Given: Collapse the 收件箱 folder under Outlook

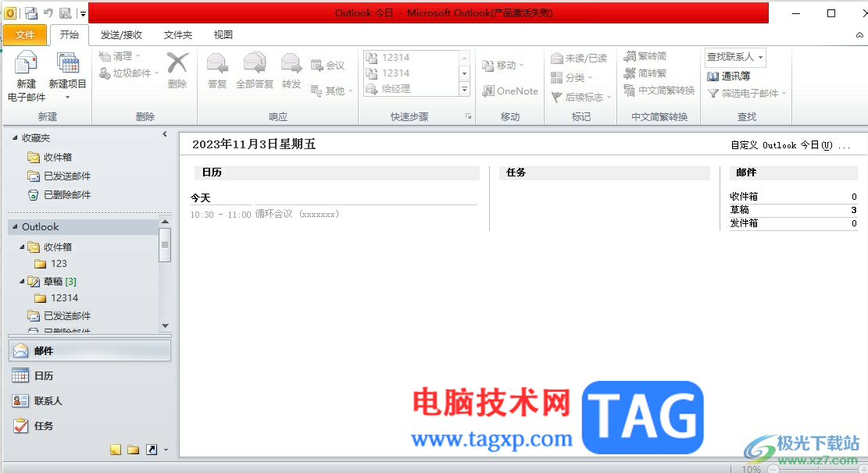Looking at the screenshot, I should point(22,247).
